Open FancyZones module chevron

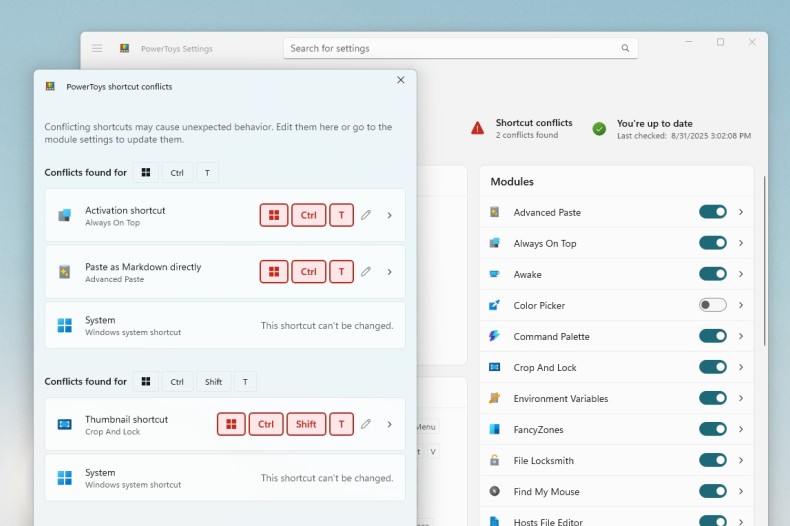coord(741,429)
